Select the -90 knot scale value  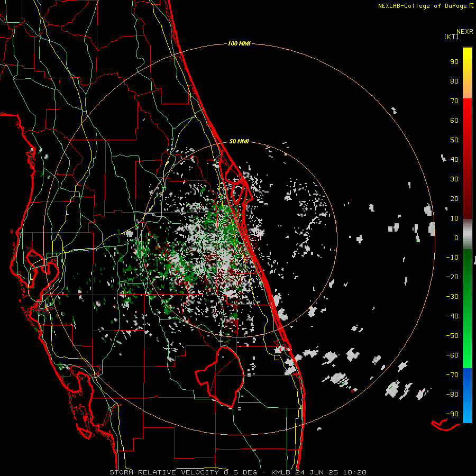[x=452, y=414]
